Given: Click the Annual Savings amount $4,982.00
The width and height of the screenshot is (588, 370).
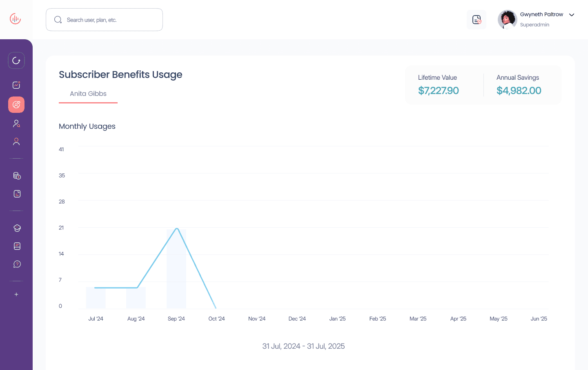Looking at the screenshot, I should tap(519, 90).
